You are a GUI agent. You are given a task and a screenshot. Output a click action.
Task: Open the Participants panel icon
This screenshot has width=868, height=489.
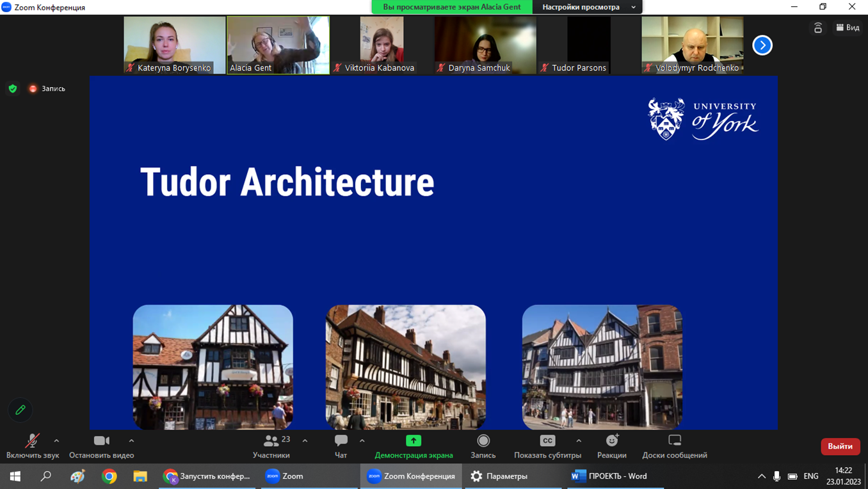click(x=271, y=441)
